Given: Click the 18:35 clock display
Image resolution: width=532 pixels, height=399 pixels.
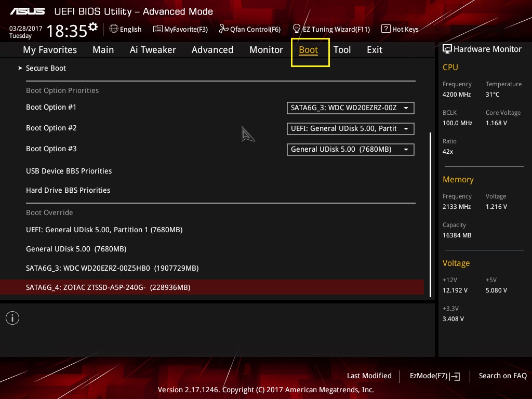Looking at the screenshot, I should point(67,31).
